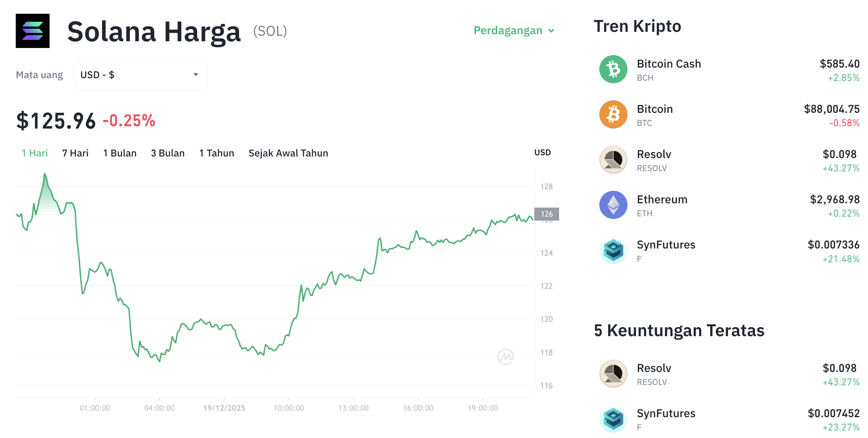The height and width of the screenshot is (438, 868).
Task: Switch to the 1 Tahun tab
Action: point(216,153)
